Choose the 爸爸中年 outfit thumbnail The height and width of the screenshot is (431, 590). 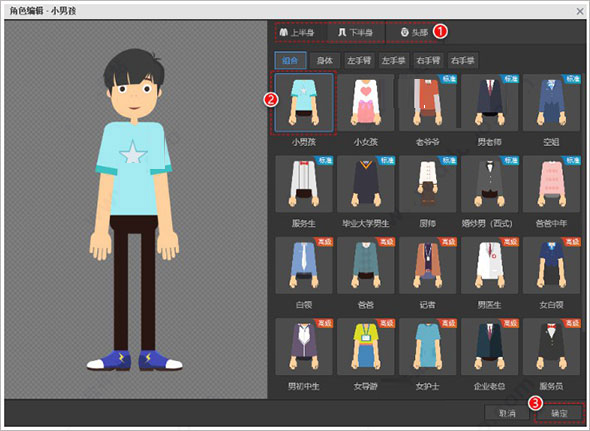coord(551,184)
